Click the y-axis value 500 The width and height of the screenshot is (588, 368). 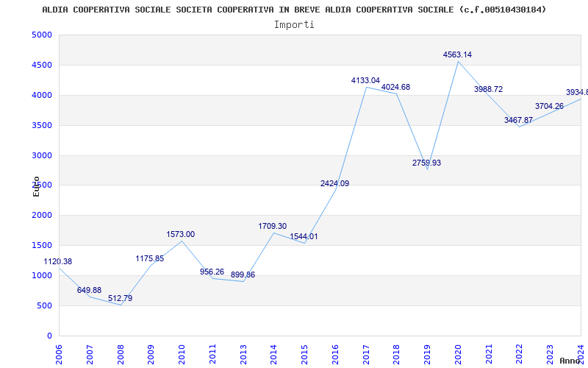[44, 305]
